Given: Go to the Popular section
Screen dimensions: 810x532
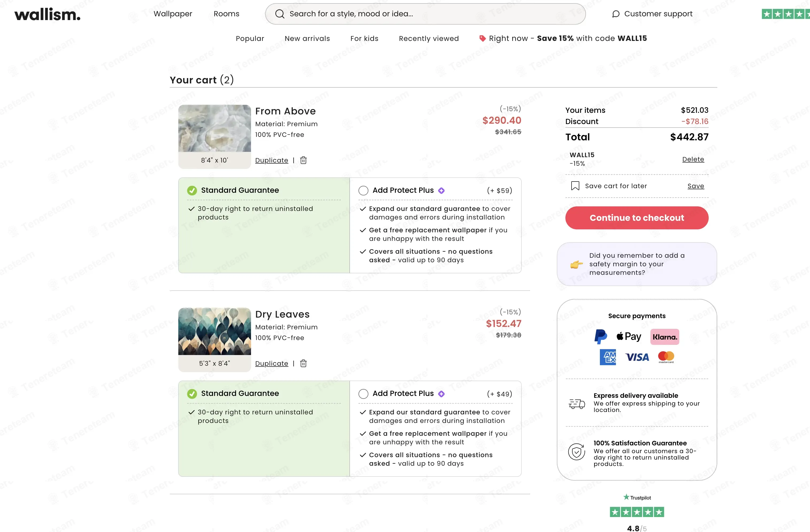Looking at the screenshot, I should pyautogui.click(x=250, y=38).
